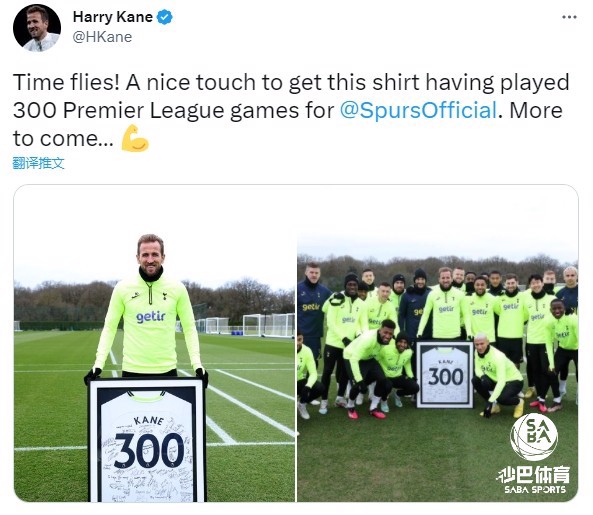Click the framed KANE 300 shirt in left photo
This screenshot has height=515, width=593.
pos(147,440)
